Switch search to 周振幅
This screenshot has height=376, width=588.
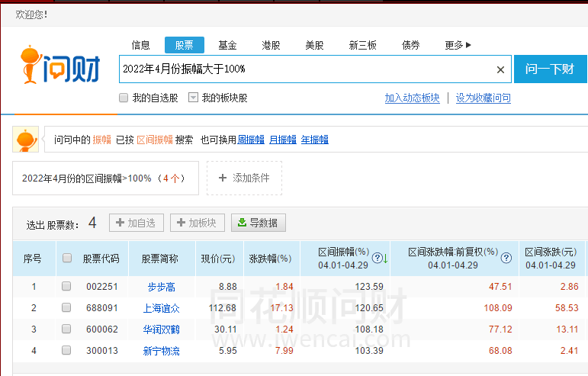(x=251, y=140)
